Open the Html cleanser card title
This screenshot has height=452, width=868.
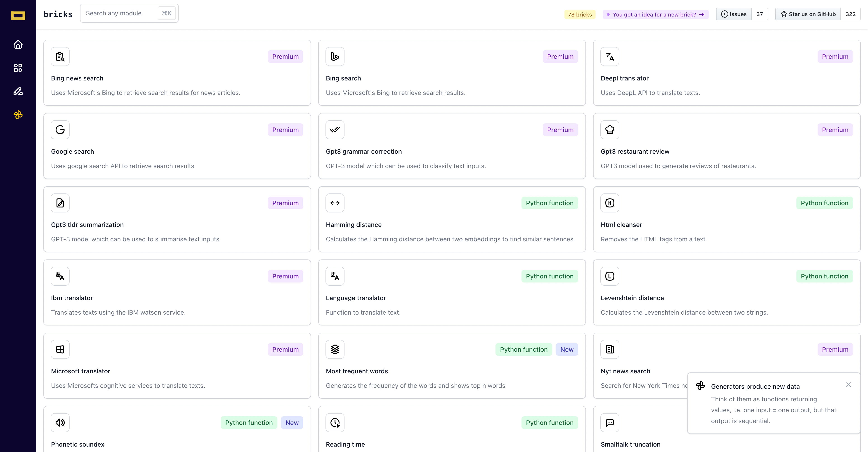[x=621, y=225]
